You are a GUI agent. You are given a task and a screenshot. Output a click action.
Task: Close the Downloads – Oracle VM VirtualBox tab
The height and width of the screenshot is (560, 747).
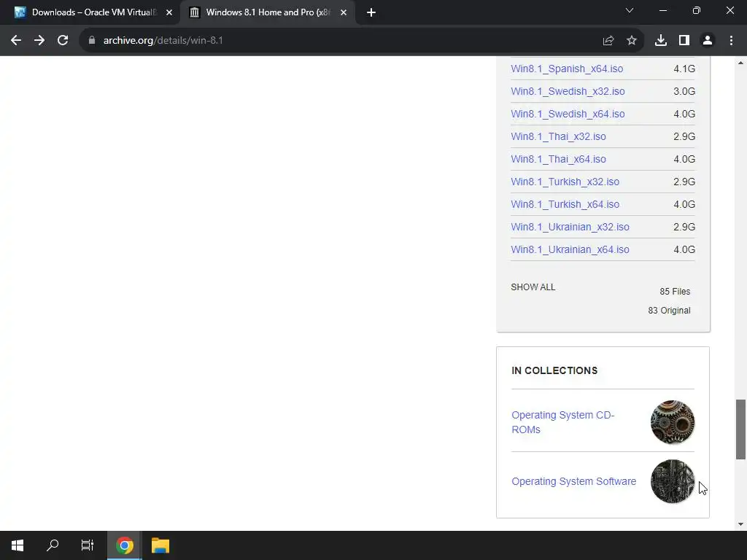pyautogui.click(x=169, y=12)
